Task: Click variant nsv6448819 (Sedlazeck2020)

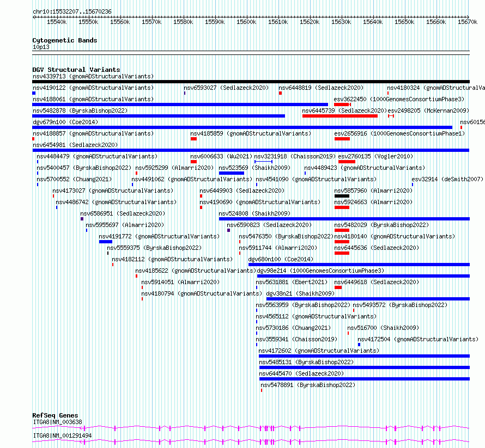Action: tap(321, 88)
